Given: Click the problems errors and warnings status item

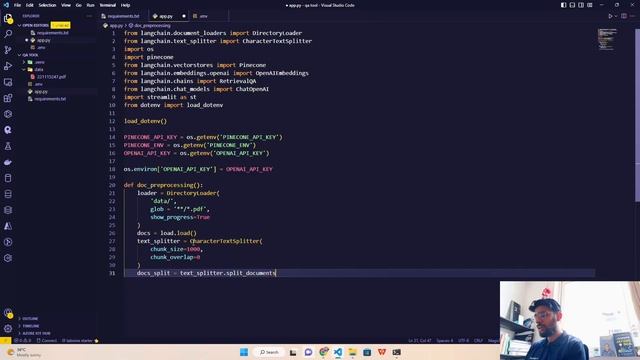Looking at the screenshot, I should [22, 340].
